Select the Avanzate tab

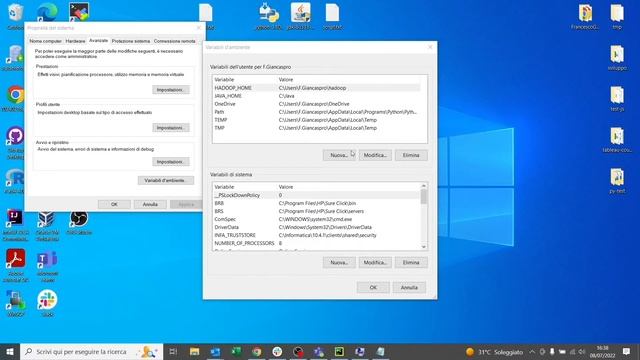[x=98, y=40]
